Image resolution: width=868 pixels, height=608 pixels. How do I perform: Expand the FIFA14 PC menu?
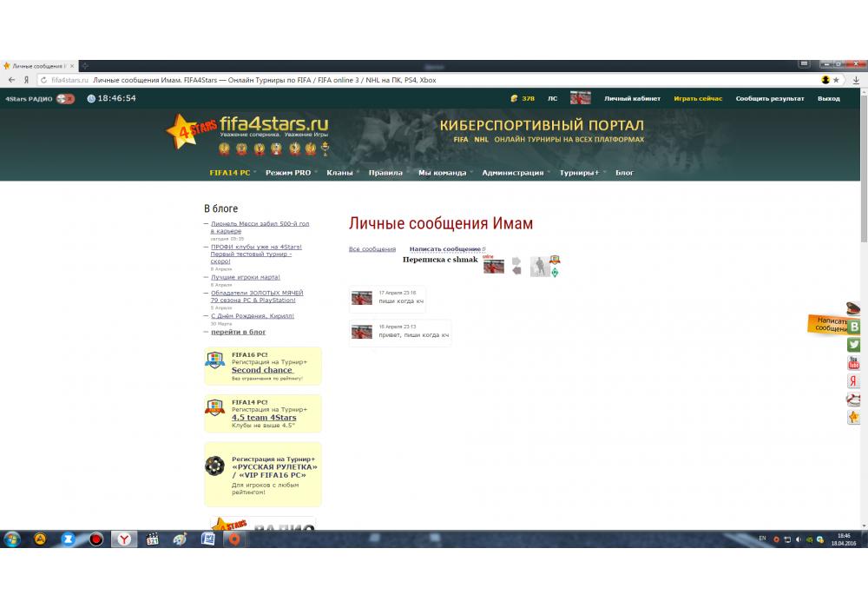click(x=230, y=173)
